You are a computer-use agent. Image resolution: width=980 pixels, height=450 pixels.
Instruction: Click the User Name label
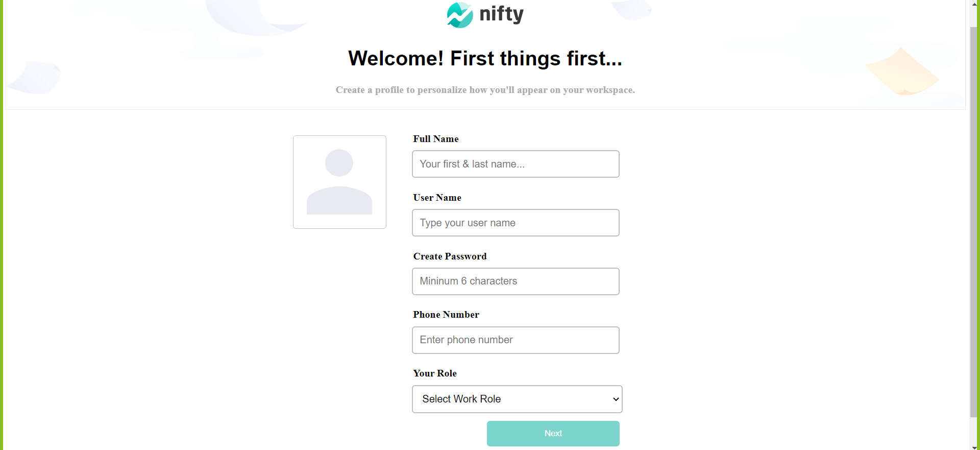click(437, 198)
